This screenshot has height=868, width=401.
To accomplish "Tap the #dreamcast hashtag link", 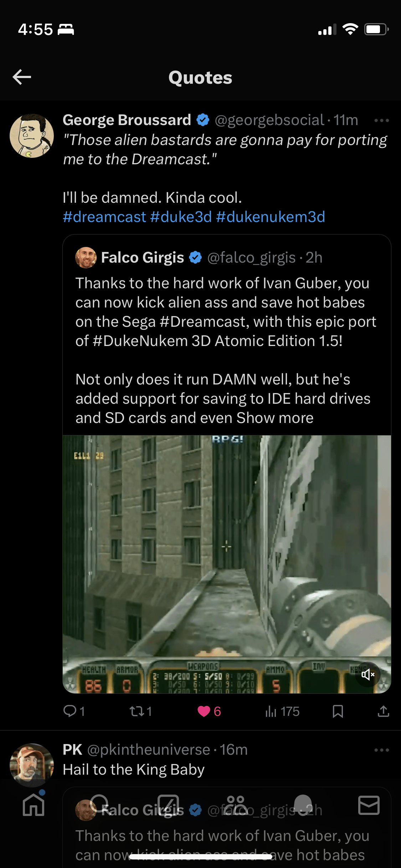I will click(104, 217).
